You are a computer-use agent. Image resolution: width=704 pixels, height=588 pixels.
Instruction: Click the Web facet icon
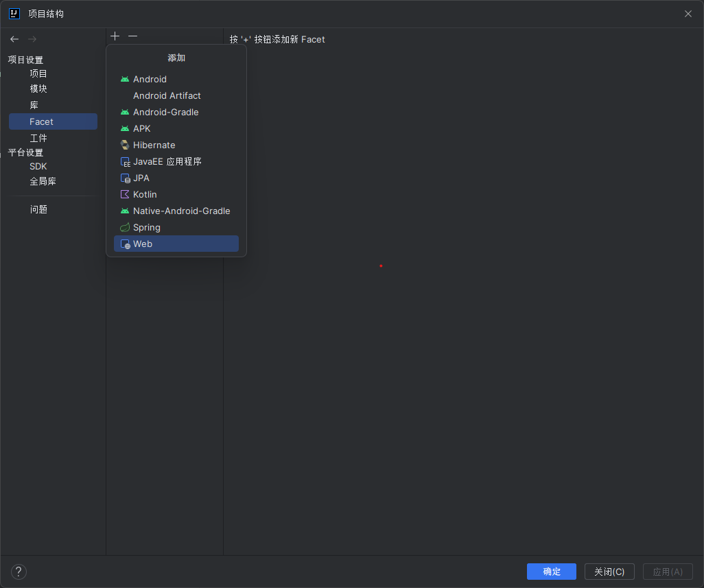coord(126,244)
